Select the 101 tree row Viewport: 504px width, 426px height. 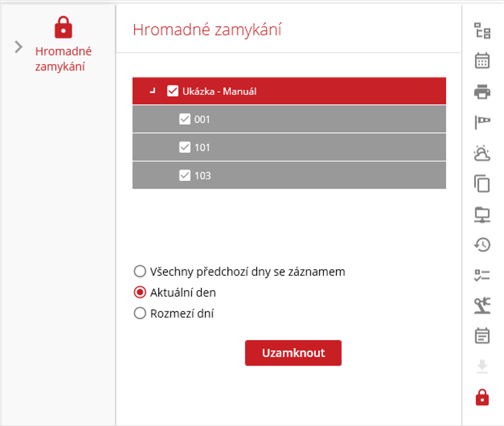(x=289, y=148)
